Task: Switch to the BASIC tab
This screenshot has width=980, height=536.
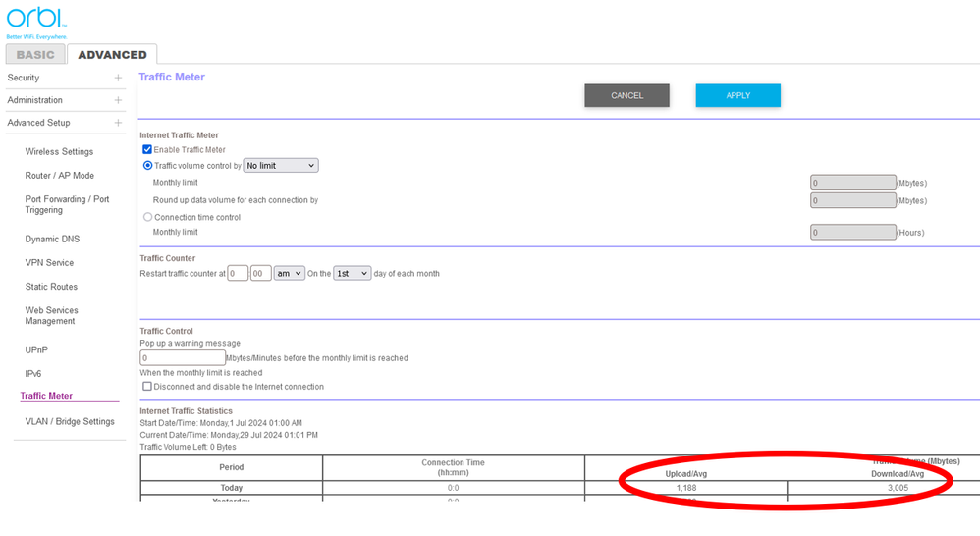Action: pos(35,55)
